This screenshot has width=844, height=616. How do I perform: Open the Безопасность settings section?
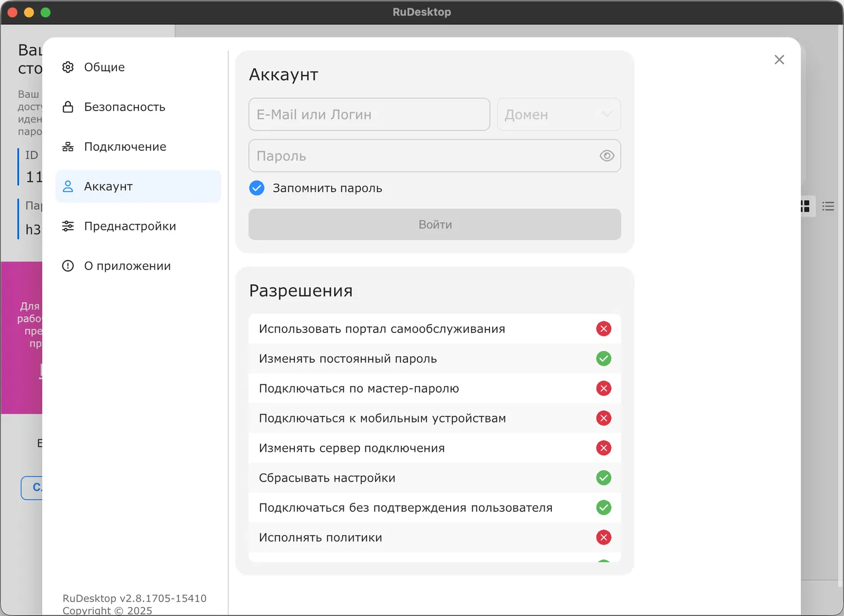(x=124, y=107)
